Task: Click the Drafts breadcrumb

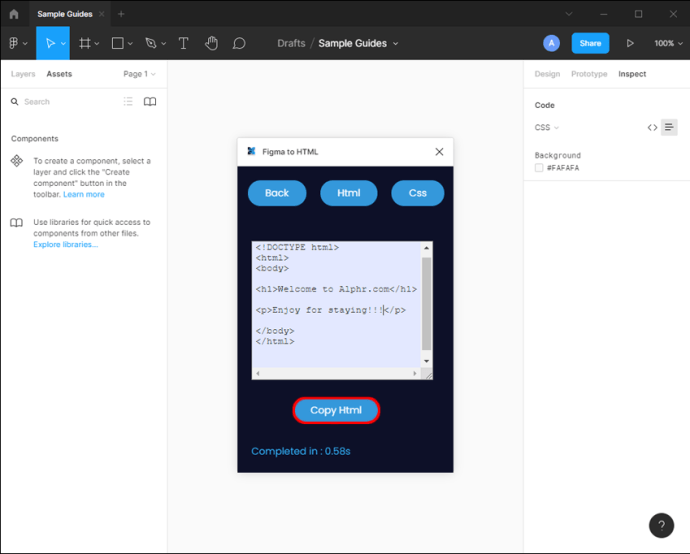Action: 291,43
